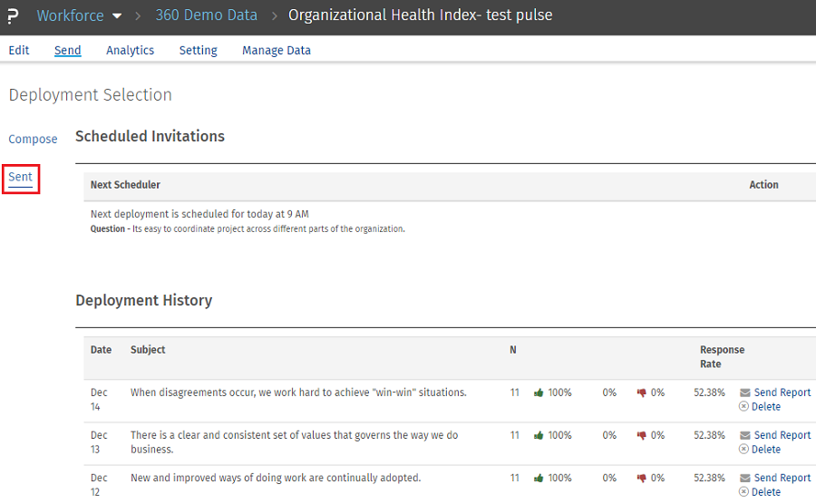
Task: Click the green thumbs-up icon for Dec 12
Action: pyautogui.click(x=539, y=478)
